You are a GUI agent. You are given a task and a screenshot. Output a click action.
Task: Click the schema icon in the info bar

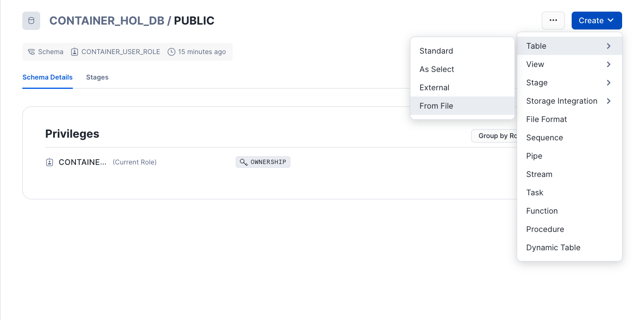click(31, 52)
